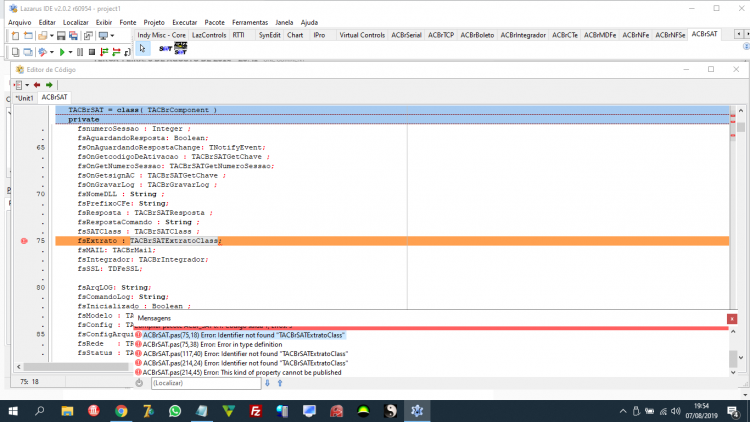
Task: Select error 'property cannot be published'
Action: (242, 372)
